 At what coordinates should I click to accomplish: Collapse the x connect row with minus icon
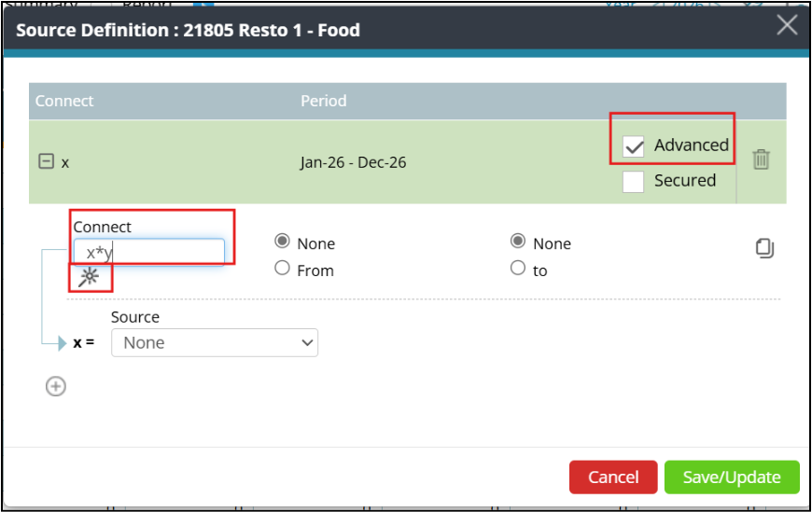coord(46,161)
